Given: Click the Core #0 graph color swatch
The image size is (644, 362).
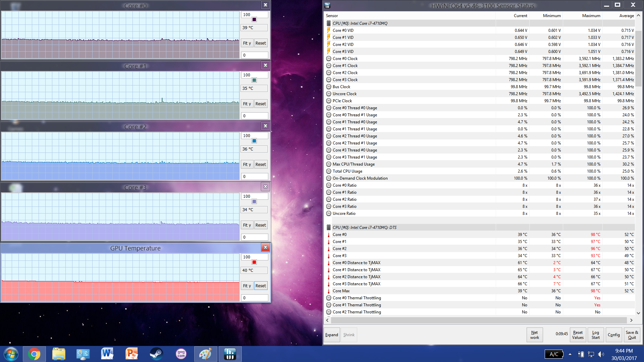Looking at the screenshot, I should point(254,19).
